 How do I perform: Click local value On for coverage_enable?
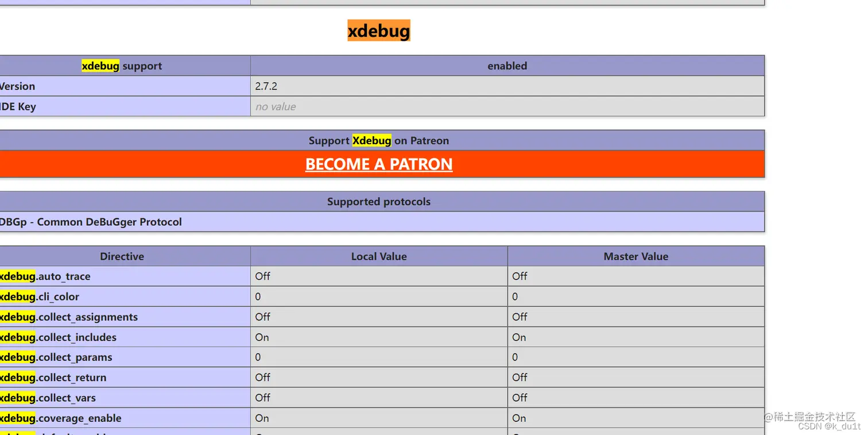[x=379, y=418]
